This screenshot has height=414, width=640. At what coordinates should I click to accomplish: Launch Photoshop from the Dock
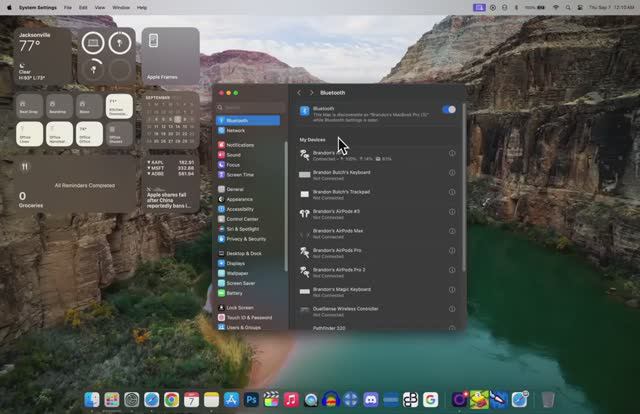point(251,400)
